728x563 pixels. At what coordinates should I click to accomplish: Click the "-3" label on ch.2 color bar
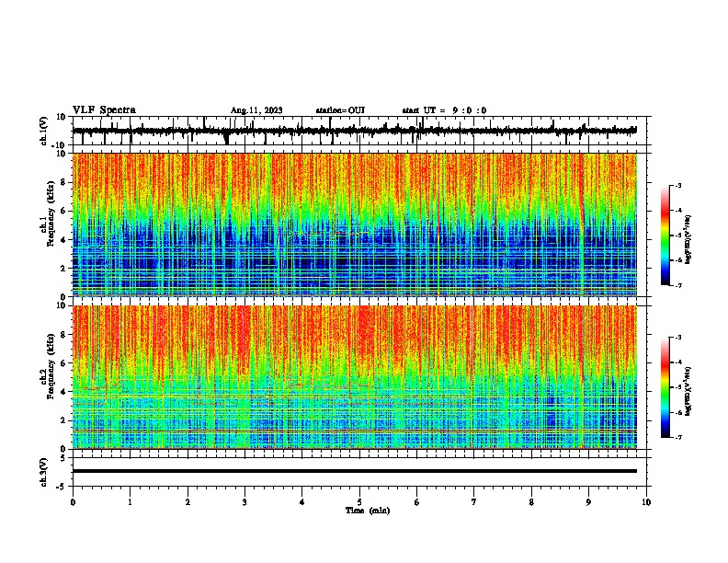click(x=678, y=338)
